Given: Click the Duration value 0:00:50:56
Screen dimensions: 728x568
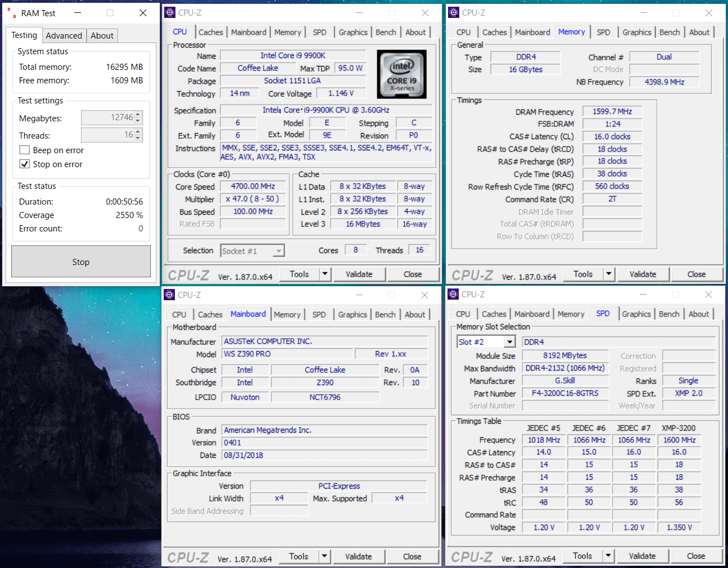Looking at the screenshot, I should 125,202.
